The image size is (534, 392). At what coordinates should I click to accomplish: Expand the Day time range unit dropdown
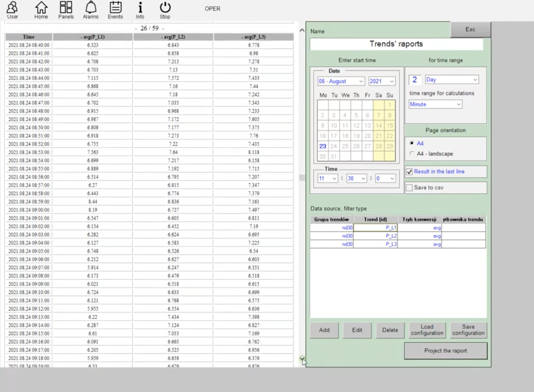452,80
